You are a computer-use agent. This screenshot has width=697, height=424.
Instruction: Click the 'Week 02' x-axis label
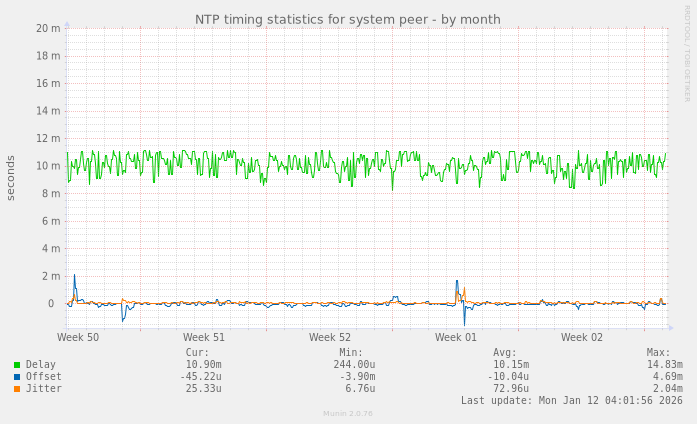[582, 337]
